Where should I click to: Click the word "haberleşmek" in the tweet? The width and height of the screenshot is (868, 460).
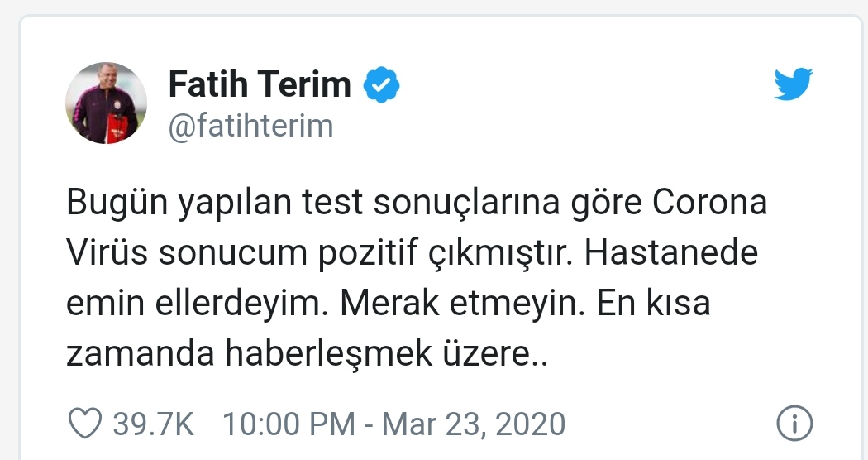pos(329,353)
